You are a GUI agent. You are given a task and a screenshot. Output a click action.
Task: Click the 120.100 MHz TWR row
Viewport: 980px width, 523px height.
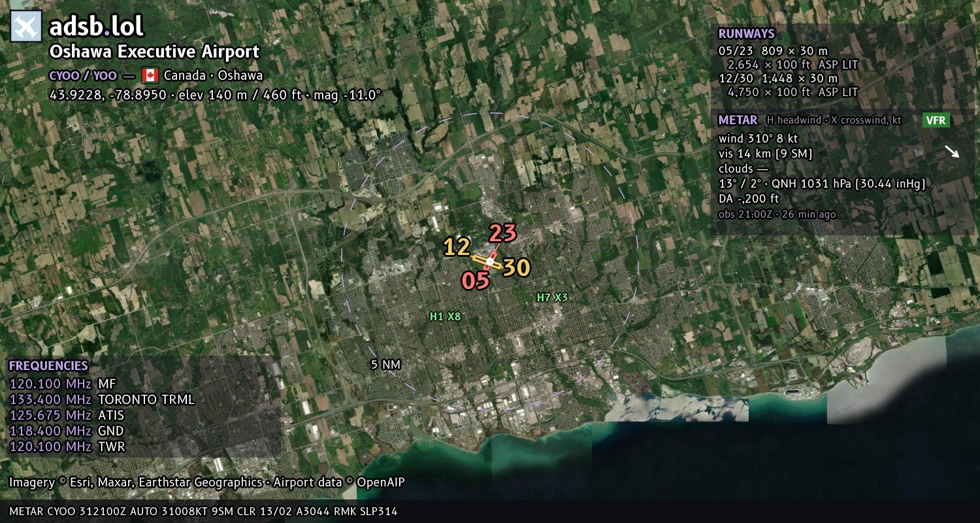click(x=67, y=447)
